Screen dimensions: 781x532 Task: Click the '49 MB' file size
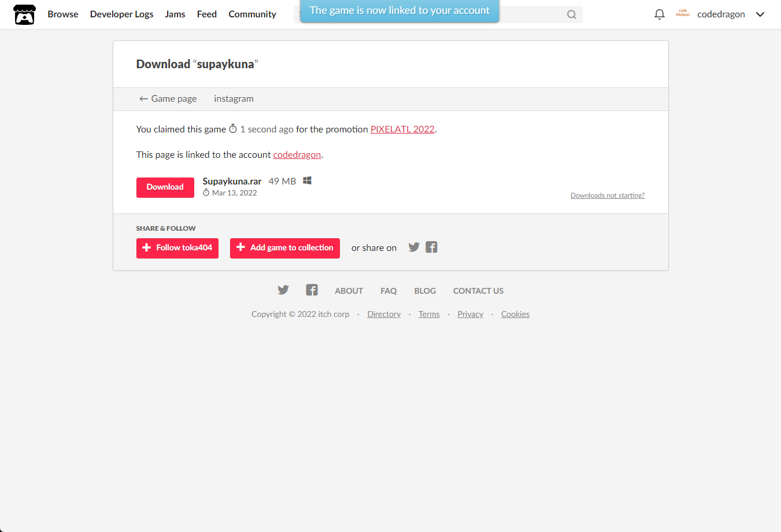[x=282, y=182]
